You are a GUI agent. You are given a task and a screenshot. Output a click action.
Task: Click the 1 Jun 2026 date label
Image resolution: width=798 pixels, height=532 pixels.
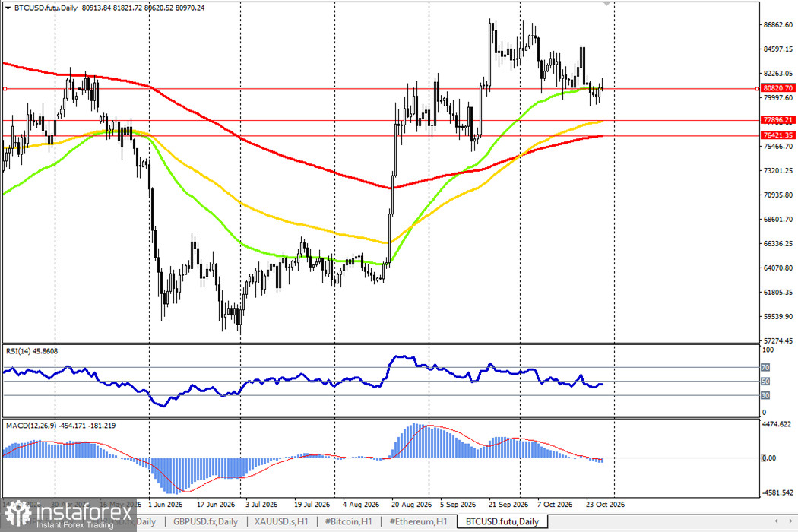[x=165, y=505]
